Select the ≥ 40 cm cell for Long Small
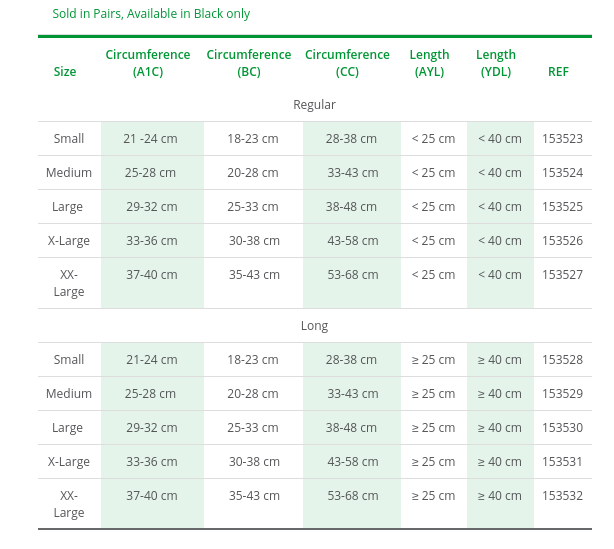 tap(500, 360)
